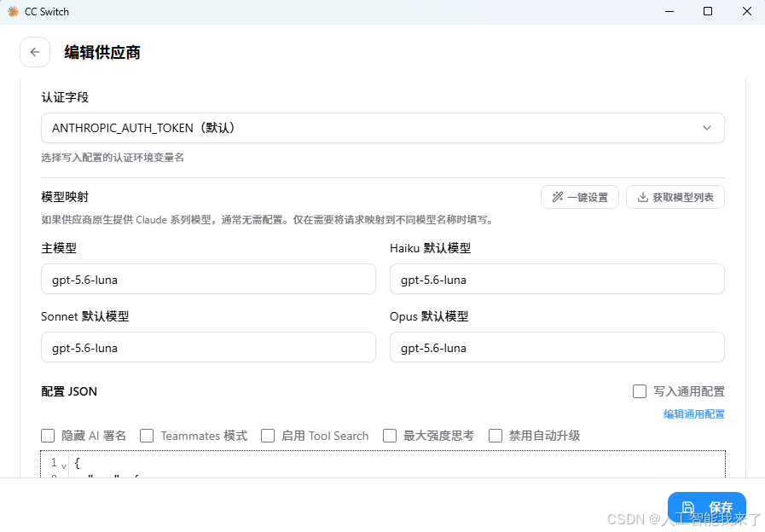Tick the 禁用自动升级 checkbox

[496, 436]
